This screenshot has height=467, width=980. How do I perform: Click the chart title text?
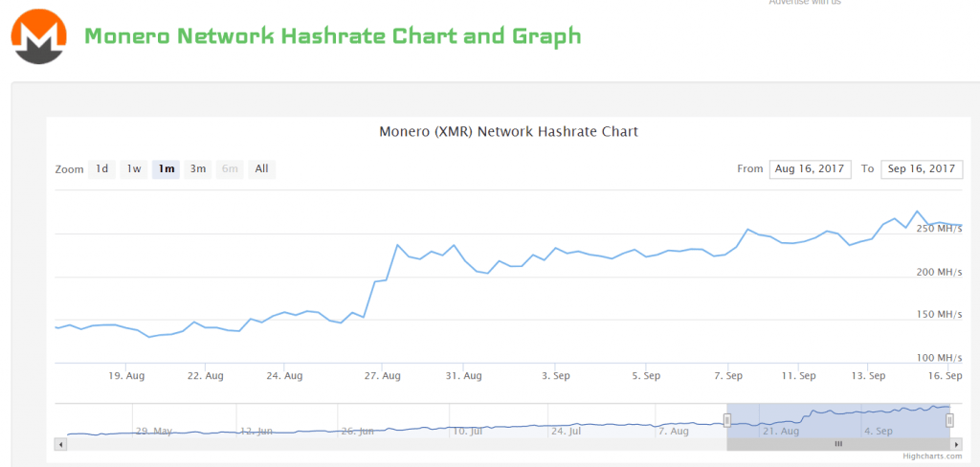click(508, 131)
